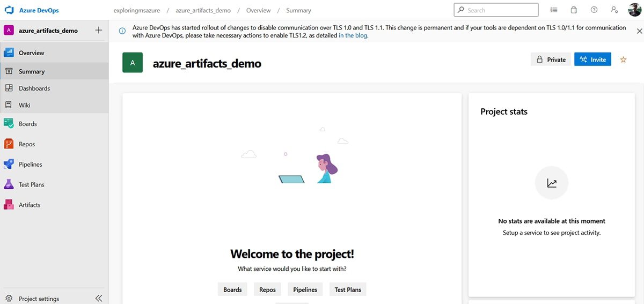Click the help question mark icon

[594, 10]
